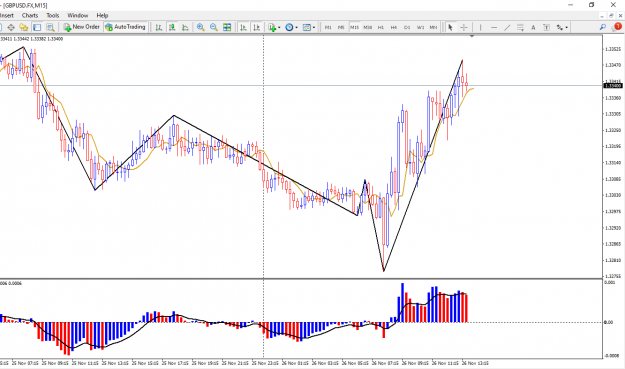Screen dimensions: 625x369
Task: Open the Help menu
Action: tap(102, 16)
